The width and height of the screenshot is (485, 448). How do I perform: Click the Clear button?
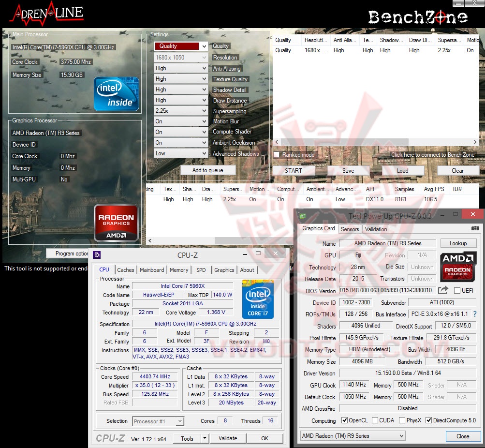coord(458,170)
